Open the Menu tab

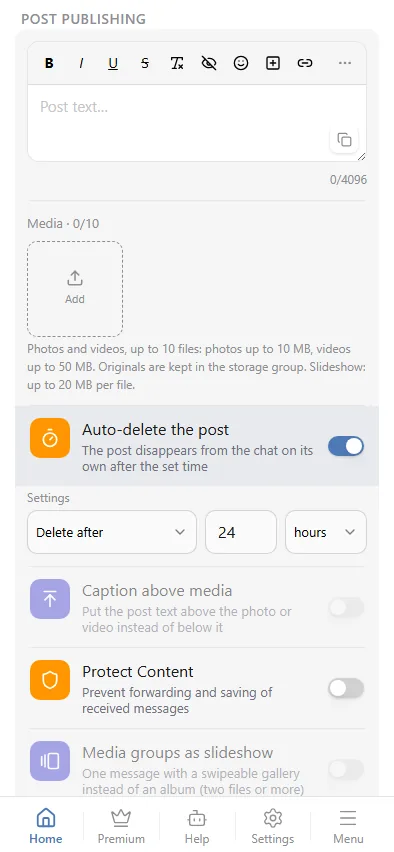pos(348,826)
